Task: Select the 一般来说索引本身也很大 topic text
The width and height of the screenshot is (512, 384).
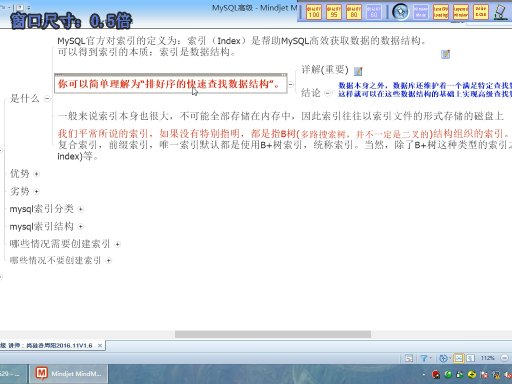Action: [x=281, y=116]
